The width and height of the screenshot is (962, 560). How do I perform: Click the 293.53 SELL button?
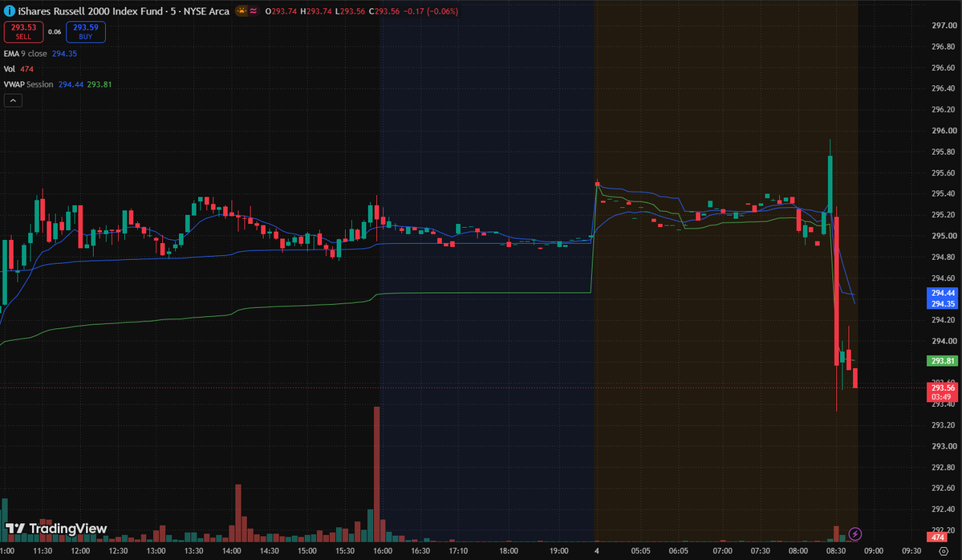(23, 32)
